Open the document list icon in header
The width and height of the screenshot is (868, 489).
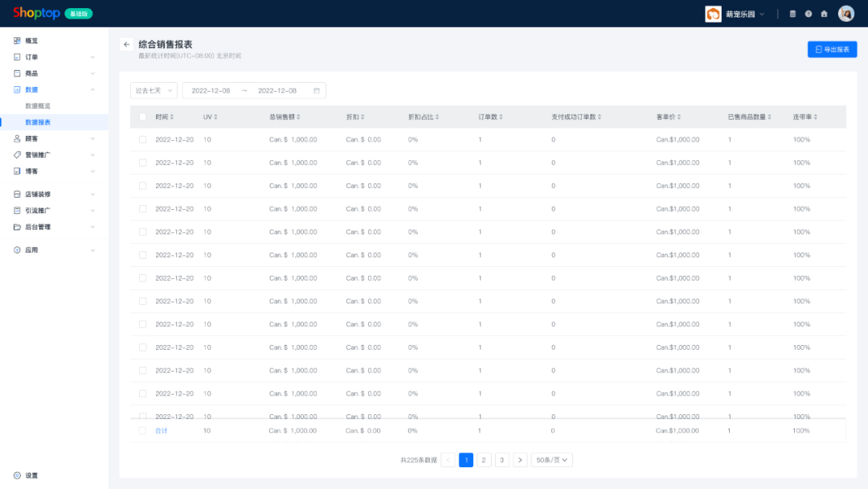point(792,14)
